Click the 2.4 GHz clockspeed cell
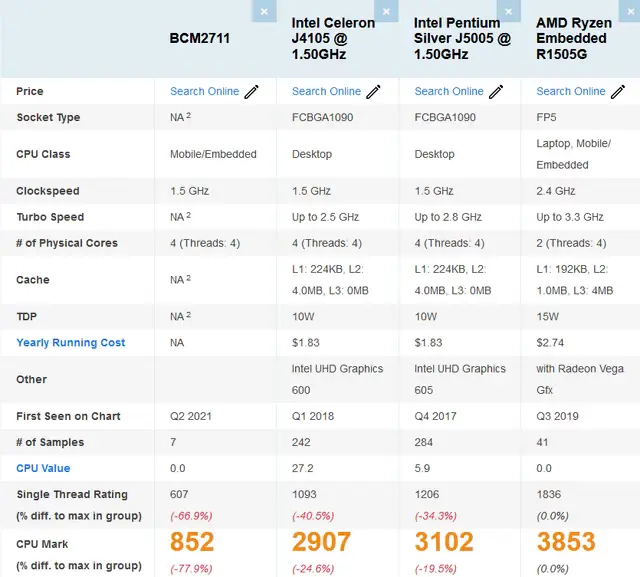The height and width of the screenshot is (577, 640). [556, 191]
